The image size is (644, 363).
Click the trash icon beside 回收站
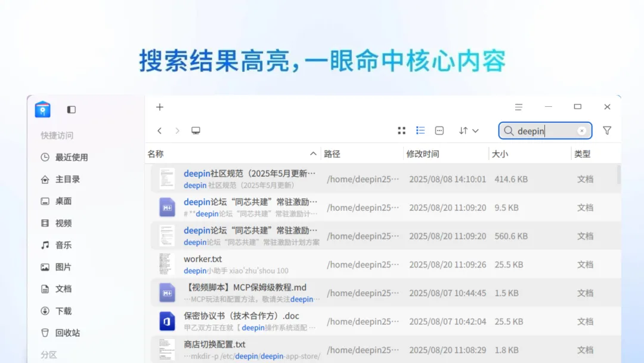click(45, 333)
